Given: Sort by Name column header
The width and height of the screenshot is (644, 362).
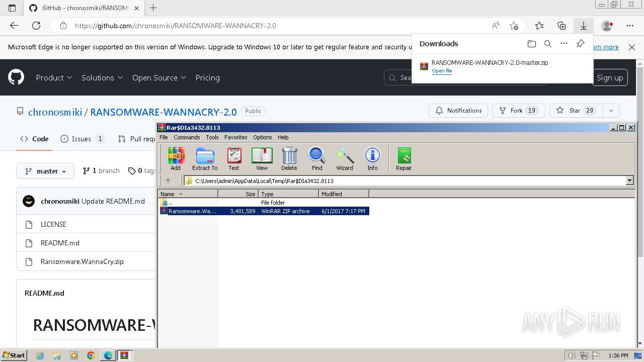Looking at the screenshot, I should (x=188, y=194).
